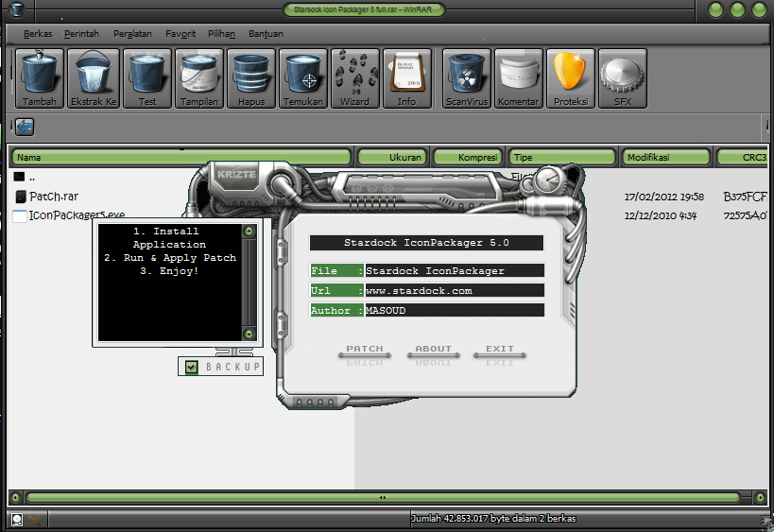Toggle the BACKUP checkbox in the patcher
The height and width of the screenshot is (532, 774).
(192, 367)
